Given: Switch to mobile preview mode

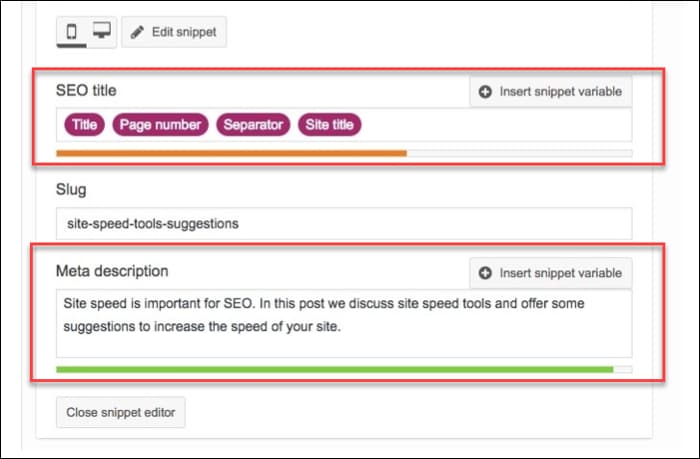Looking at the screenshot, I should tap(72, 31).
